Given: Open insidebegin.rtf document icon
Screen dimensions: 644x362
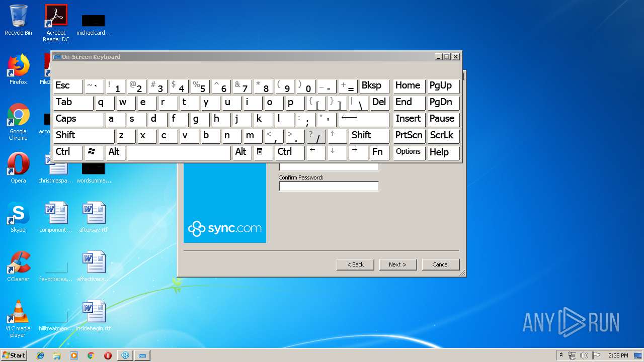Looking at the screenshot, I should pyautogui.click(x=94, y=316).
